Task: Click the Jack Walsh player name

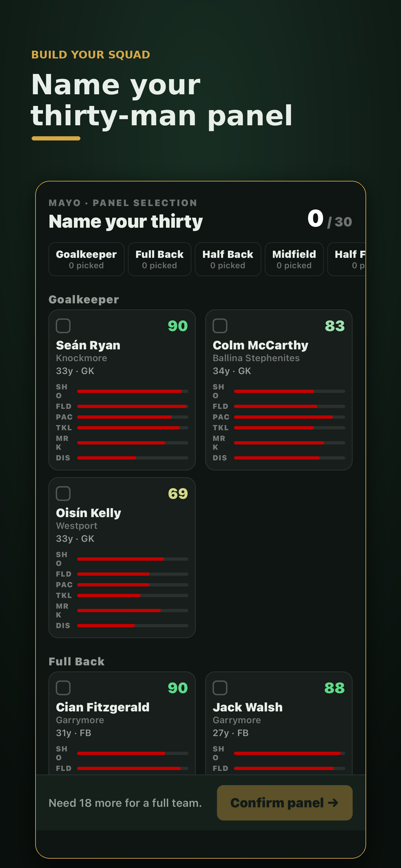Action: pos(248,707)
